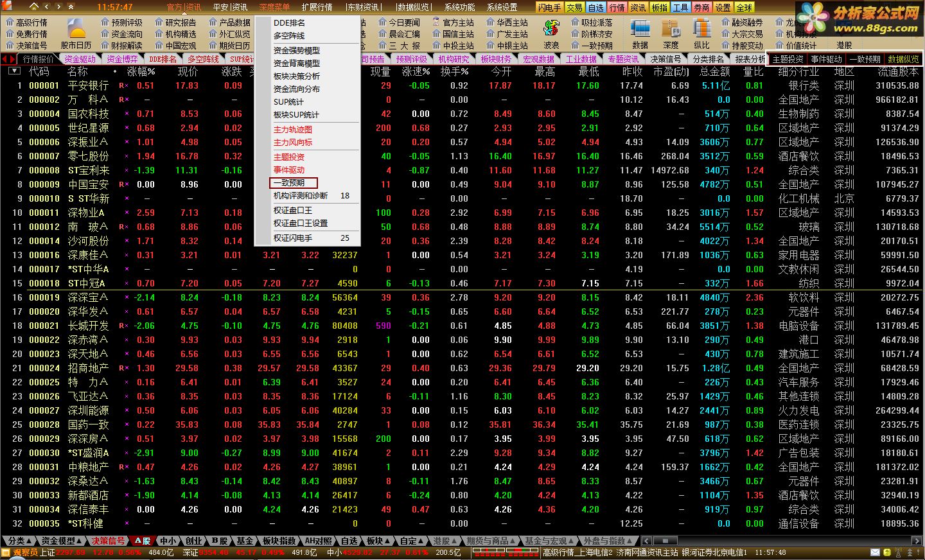Open 今日要闻 news entry
This screenshot has width=925, height=560.
pyautogui.click(x=399, y=22)
